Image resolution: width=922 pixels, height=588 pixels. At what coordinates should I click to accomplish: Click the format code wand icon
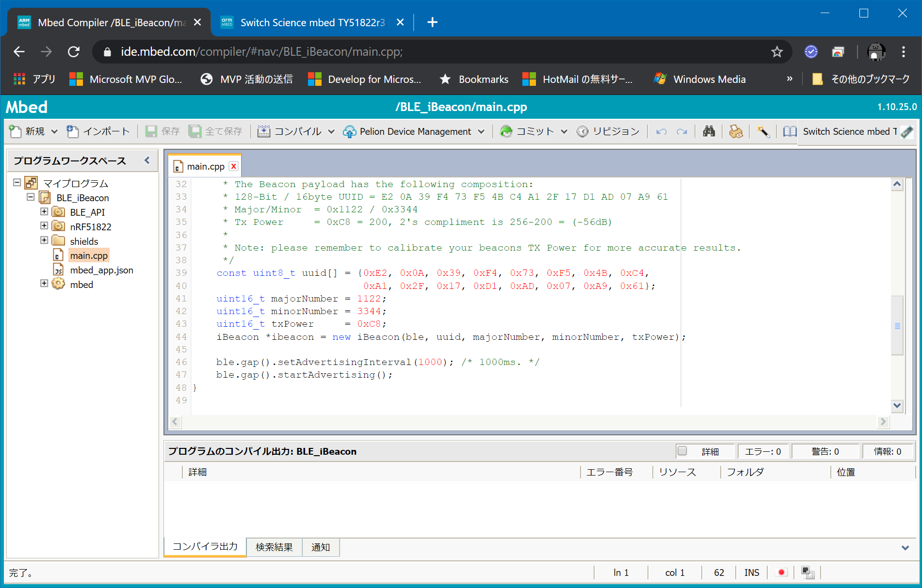pos(763,131)
